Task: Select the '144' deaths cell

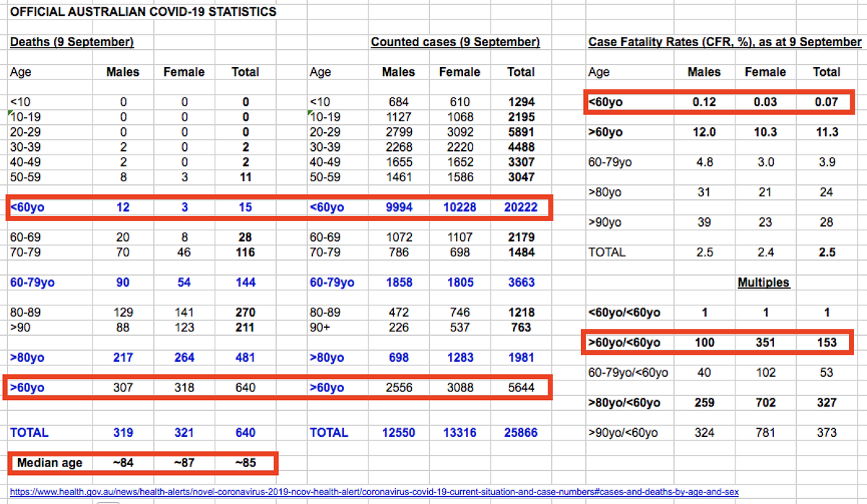Action: pos(245,282)
